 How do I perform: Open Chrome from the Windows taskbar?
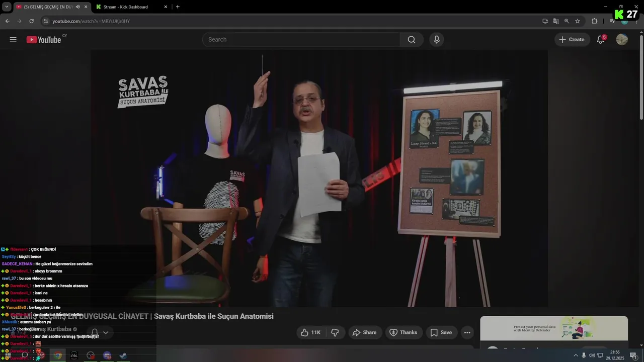click(58, 355)
